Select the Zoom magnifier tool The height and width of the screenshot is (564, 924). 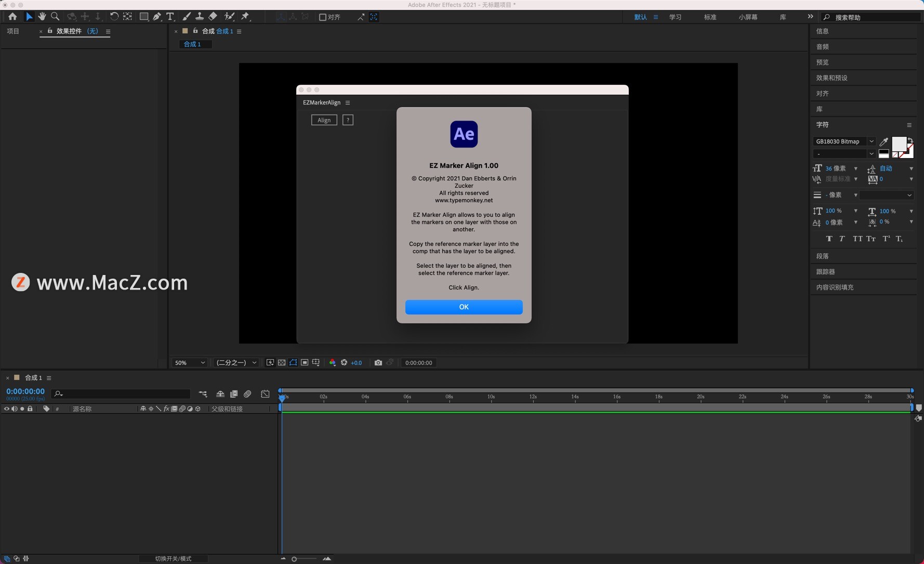[x=55, y=17]
